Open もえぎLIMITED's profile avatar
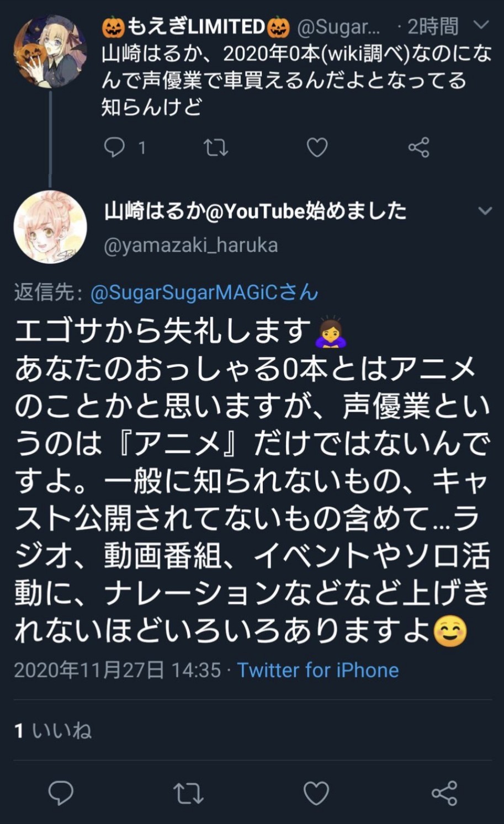504x824 pixels. click(x=50, y=51)
